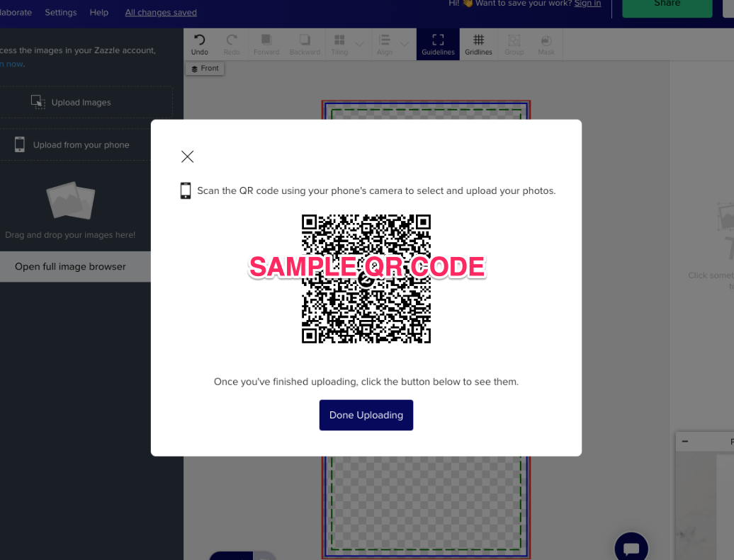734x560 pixels.
Task: Toggle Guidelines display
Action: [x=438, y=45]
